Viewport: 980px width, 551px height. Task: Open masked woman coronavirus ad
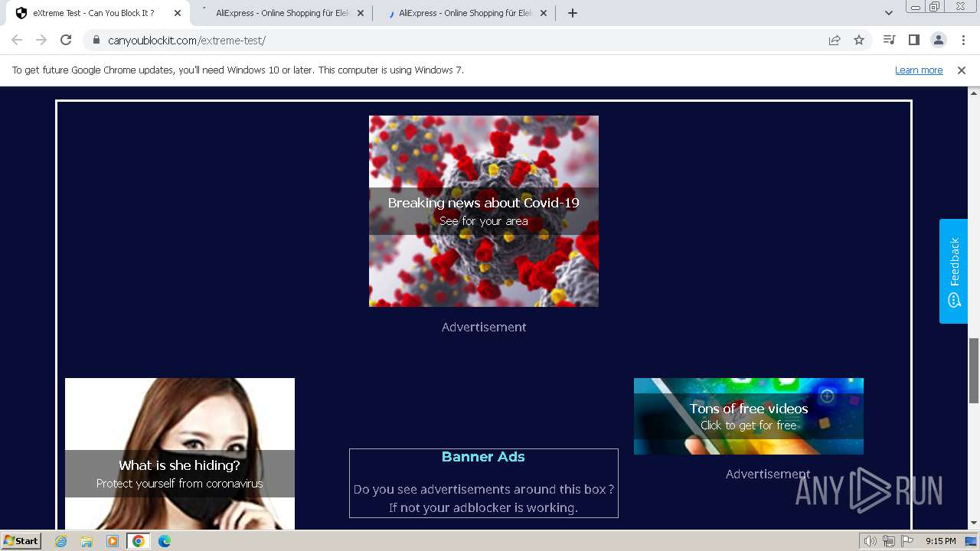(180, 453)
